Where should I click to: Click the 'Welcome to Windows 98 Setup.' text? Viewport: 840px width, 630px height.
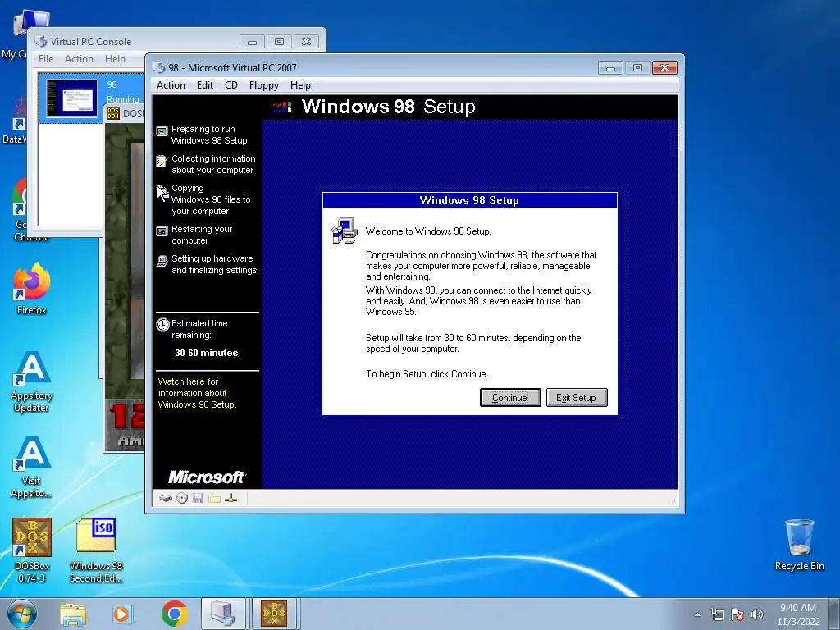428,231
